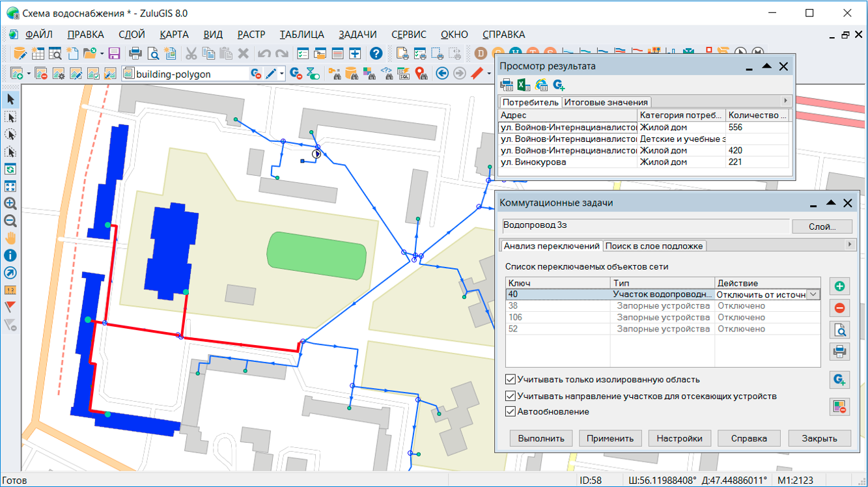The width and height of the screenshot is (868, 487).
Task: Open the ЗАДАЧИ menu
Action: pos(357,35)
